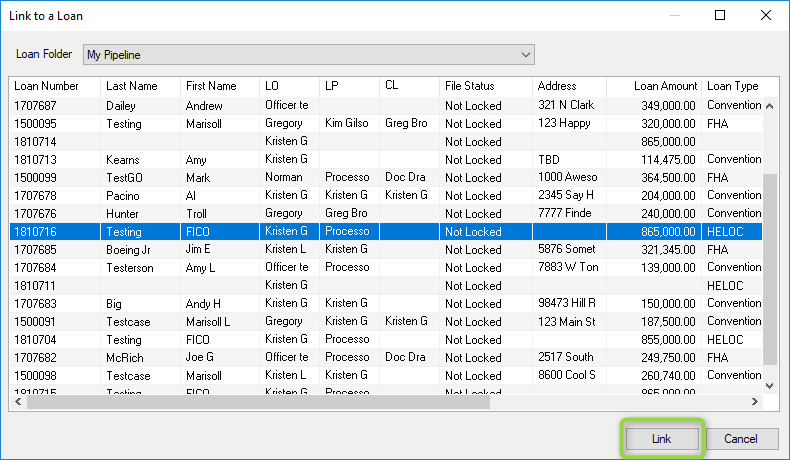The width and height of the screenshot is (790, 460).
Task: Click vertical scrollbar down arrow
Action: point(769,385)
